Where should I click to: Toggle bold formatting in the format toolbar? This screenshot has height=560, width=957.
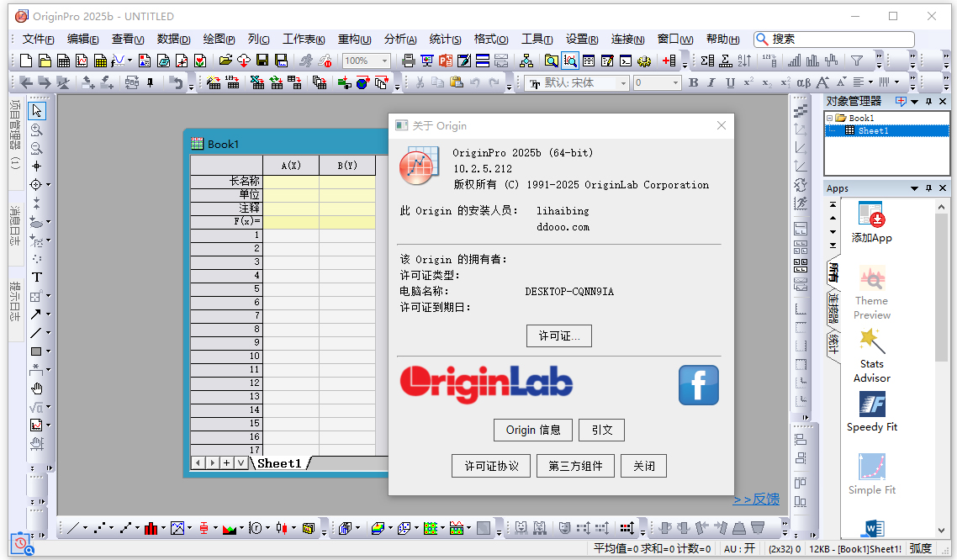(x=693, y=82)
